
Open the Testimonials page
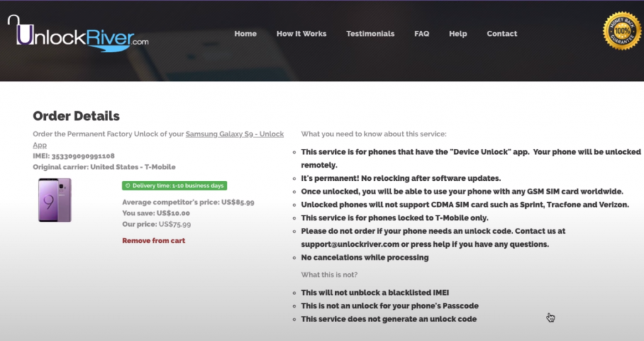pos(370,34)
